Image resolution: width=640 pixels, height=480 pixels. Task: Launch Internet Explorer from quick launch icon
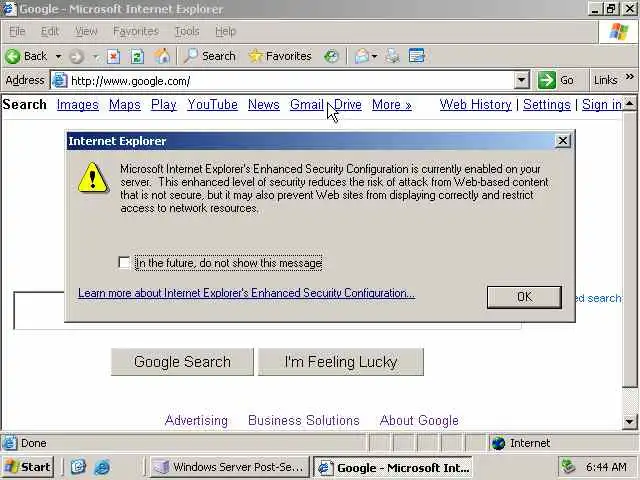(102, 467)
